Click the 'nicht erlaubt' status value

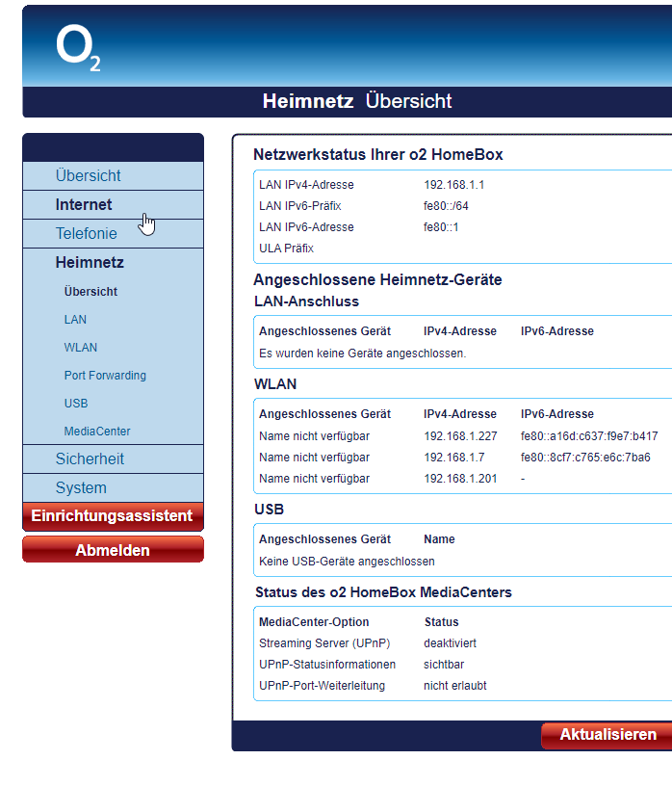[x=455, y=686]
